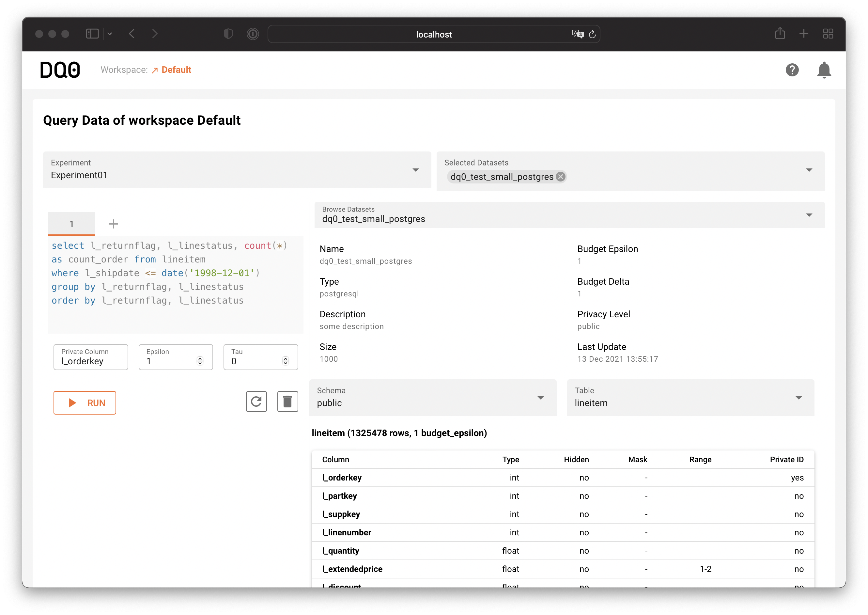The width and height of the screenshot is (868, 615).
Task: Click the Tau stepper arrows
Action: click(x=286, y=361)
